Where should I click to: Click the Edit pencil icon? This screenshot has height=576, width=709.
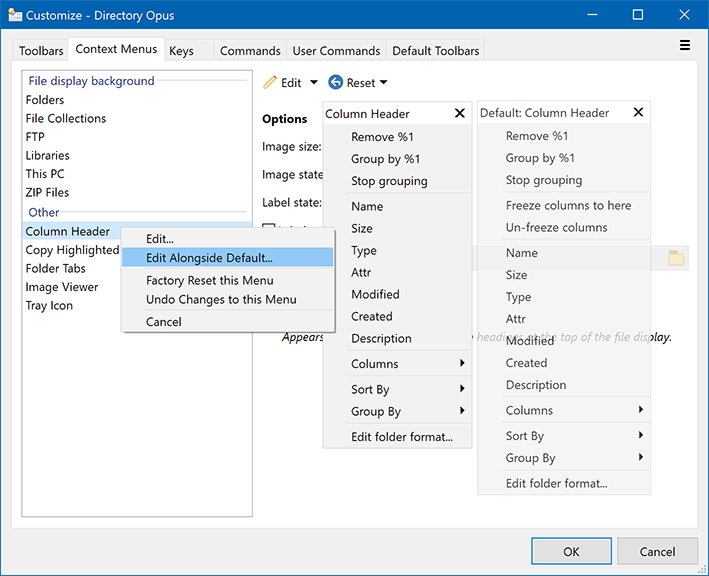coord(269,82)
